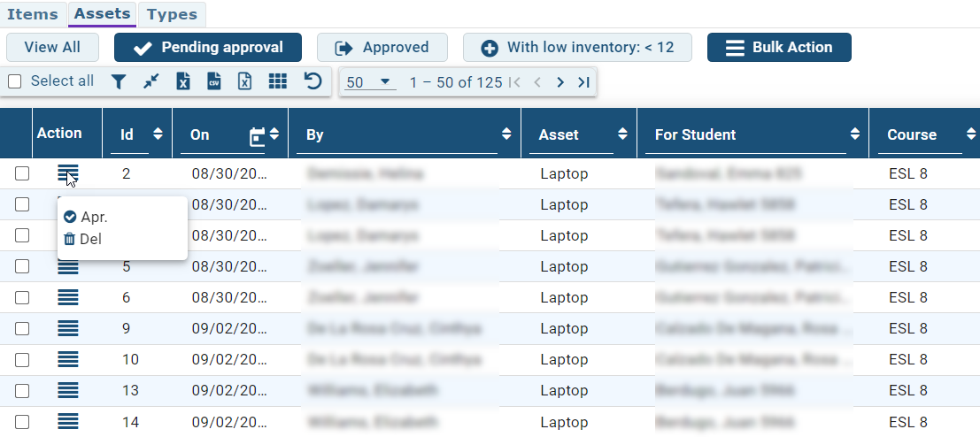This screenshot has height=437, width=980.
Task: Sort table by Id column arrows
Action: 158,134
